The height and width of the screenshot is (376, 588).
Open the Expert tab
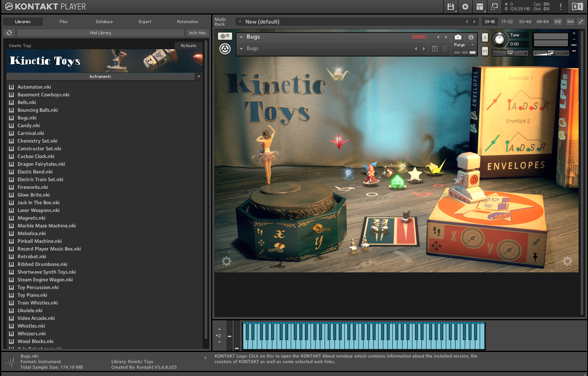pos(145,21)
